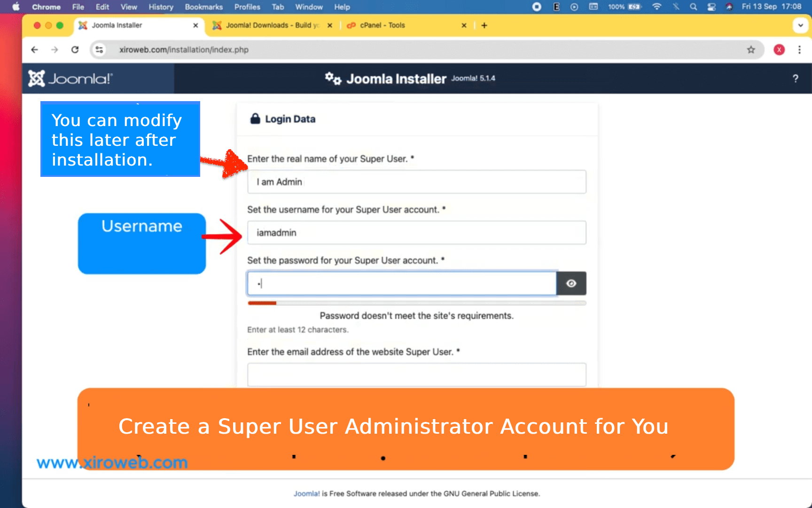The width and height of the screenshot is (812, 508).
Task: Open the Tab menu
Action: pos(278,7)
